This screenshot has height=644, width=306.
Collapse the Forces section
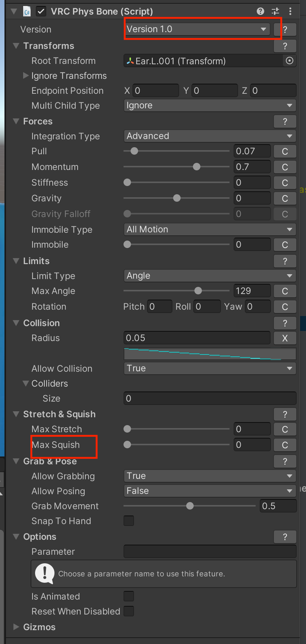click(16, 121)
